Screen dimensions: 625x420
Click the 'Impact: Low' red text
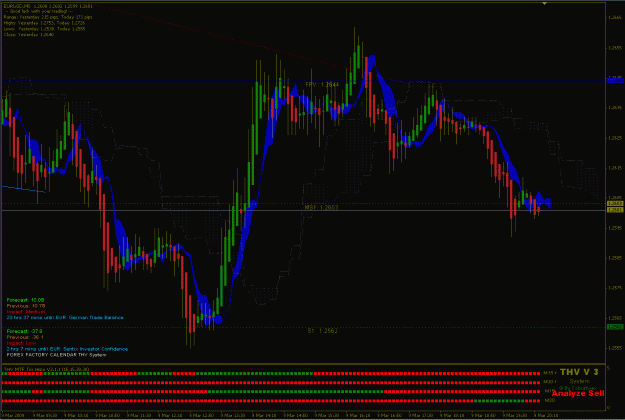pos(21,343)
